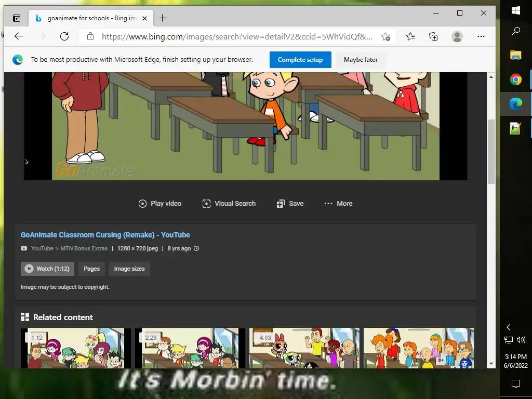Click the bing.com address bar URL
This screenshot has height=399, width=532.
(237, 37)
